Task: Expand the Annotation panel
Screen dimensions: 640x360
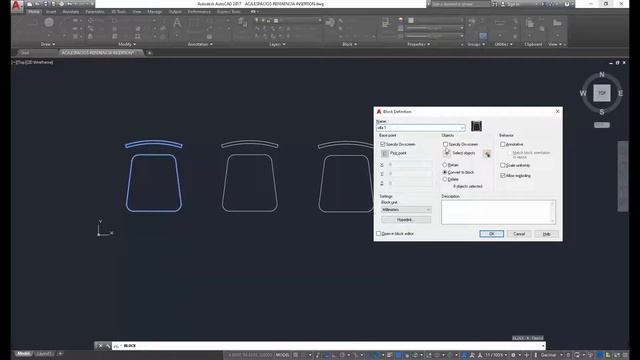Action: click(x=200, y=44)
